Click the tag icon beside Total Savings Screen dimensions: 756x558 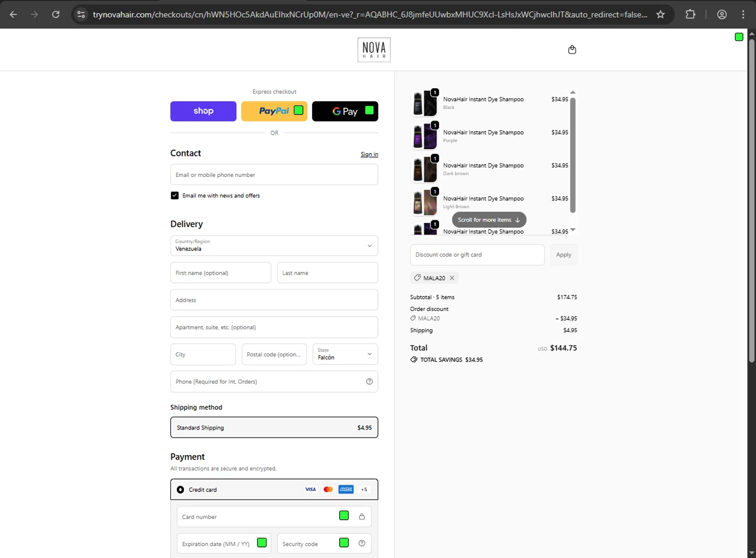pos(414,359)
